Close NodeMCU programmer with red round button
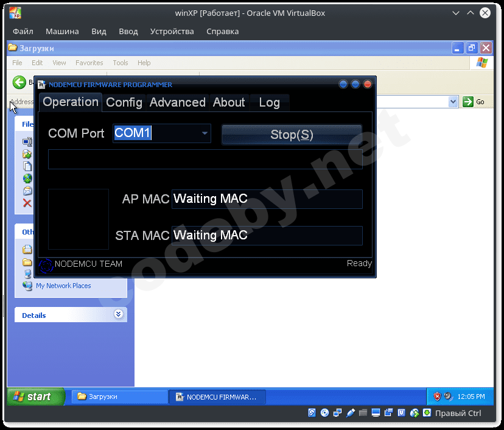The image size is (504, 430). click(368, 84)
